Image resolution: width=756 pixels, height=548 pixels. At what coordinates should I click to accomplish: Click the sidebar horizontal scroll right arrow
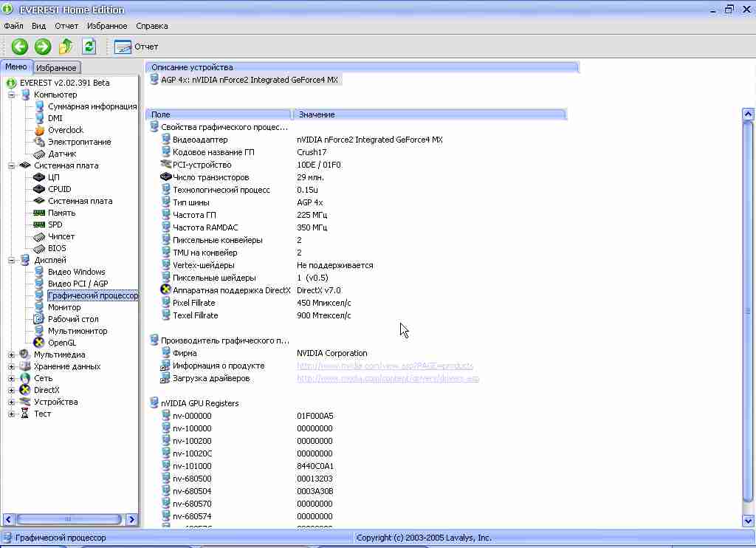click(132, 519)
